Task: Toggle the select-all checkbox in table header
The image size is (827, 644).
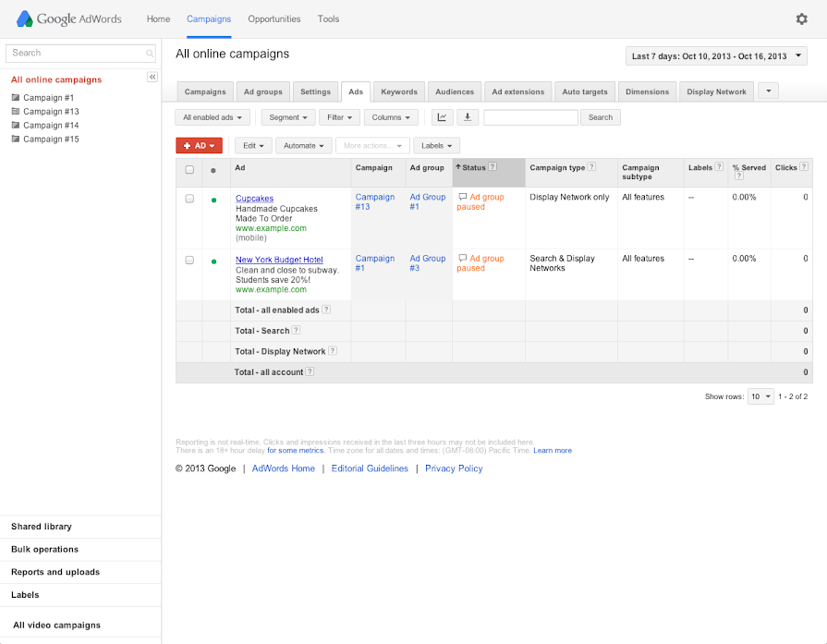Action: (189, 169)
